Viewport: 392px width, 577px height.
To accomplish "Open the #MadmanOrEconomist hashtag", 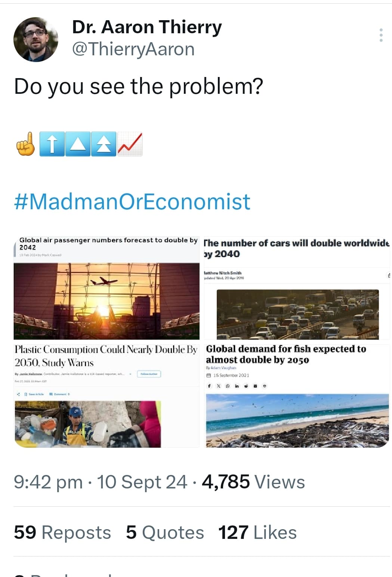I will point(132,201).
